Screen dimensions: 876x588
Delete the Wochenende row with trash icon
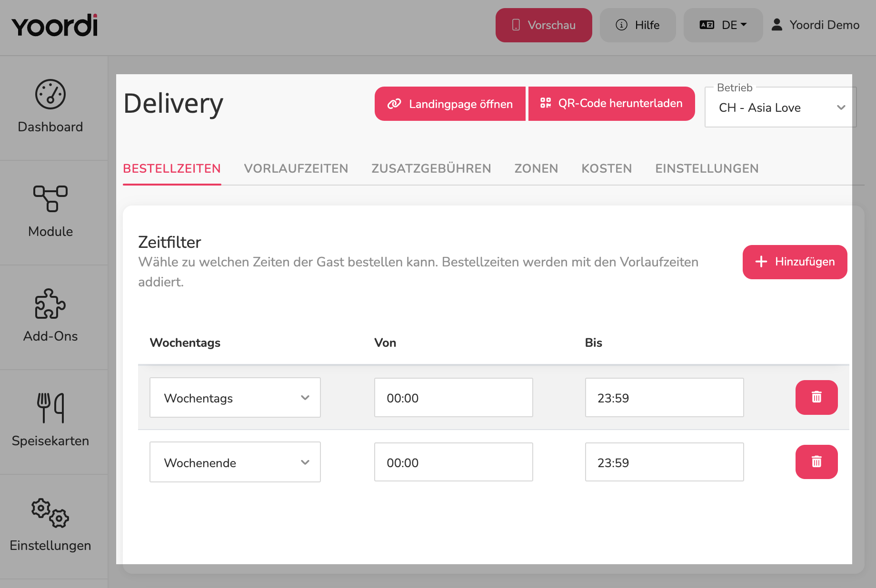(x=816, y=462)
